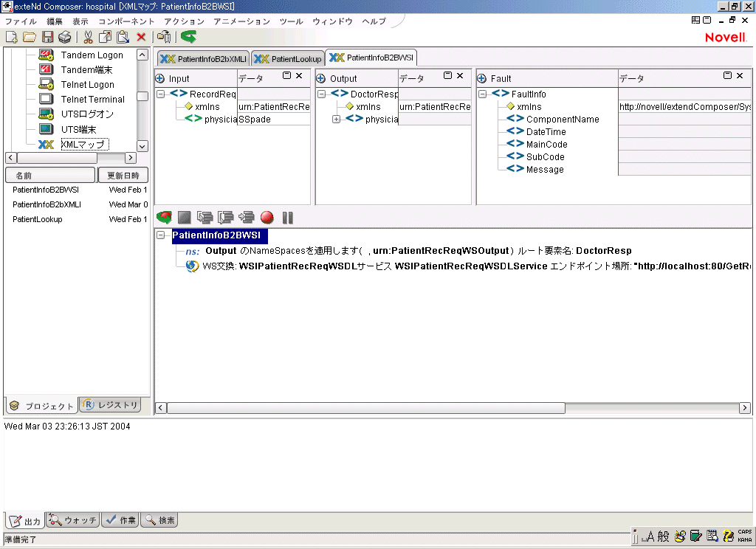Open the ウォッチ tab
756x549 pixels.
[73, 520]
